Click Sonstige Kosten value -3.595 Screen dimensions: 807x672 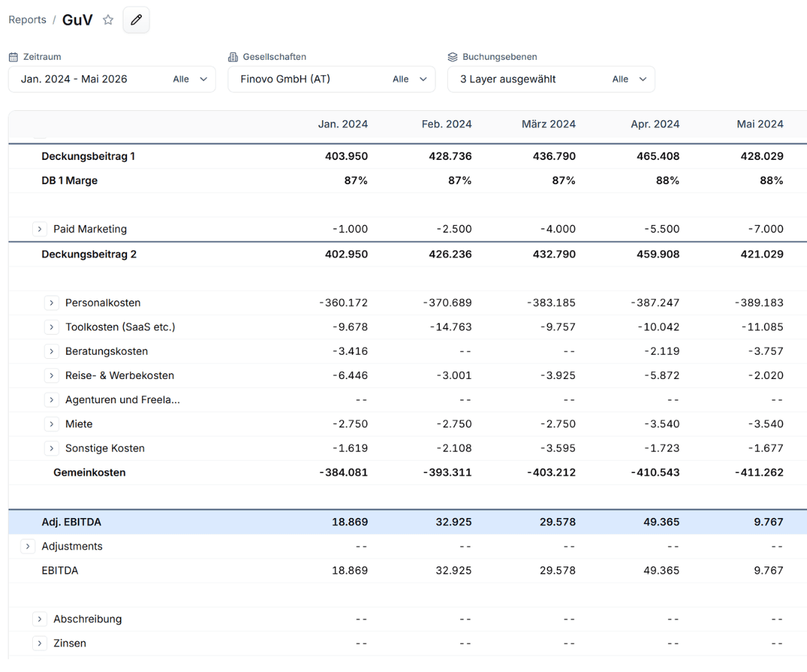coord(558,448)
